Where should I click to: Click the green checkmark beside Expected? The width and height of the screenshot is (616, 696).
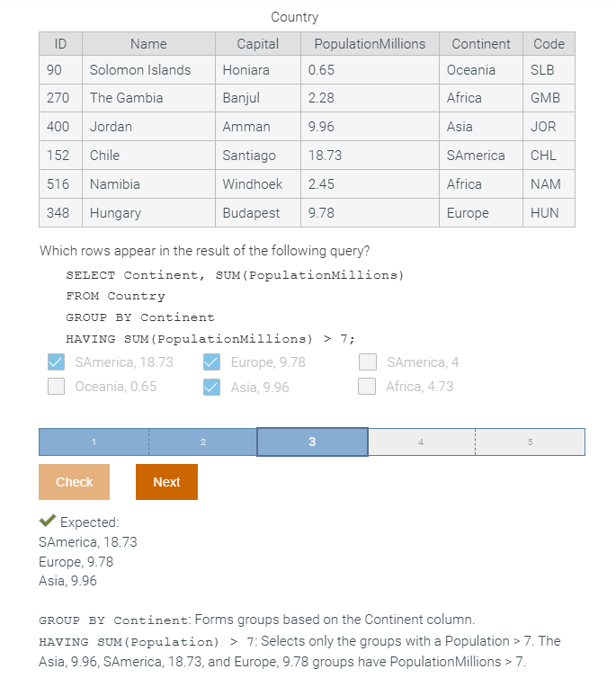point(48,522)
